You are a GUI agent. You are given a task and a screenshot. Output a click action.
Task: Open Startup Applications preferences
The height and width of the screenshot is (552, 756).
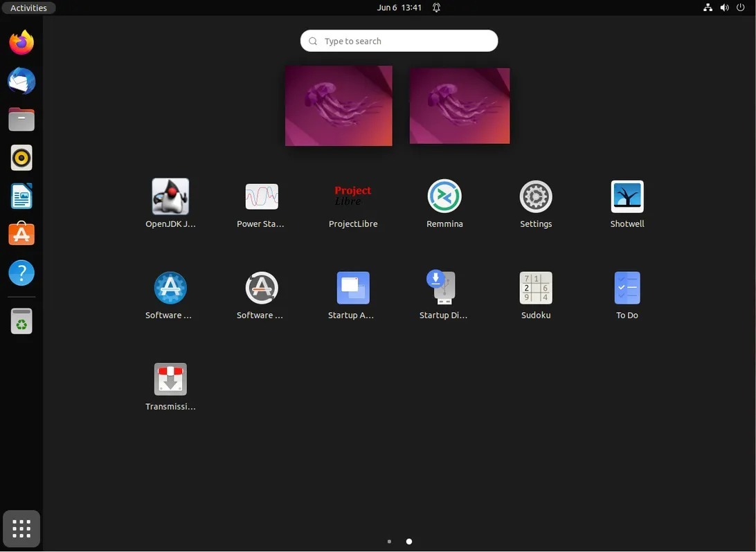(x=353, y=288)
